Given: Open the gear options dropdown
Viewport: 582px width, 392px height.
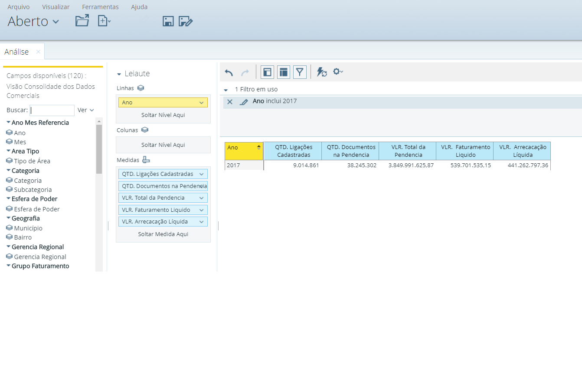Looking at the screenshot, I should 338,71.
